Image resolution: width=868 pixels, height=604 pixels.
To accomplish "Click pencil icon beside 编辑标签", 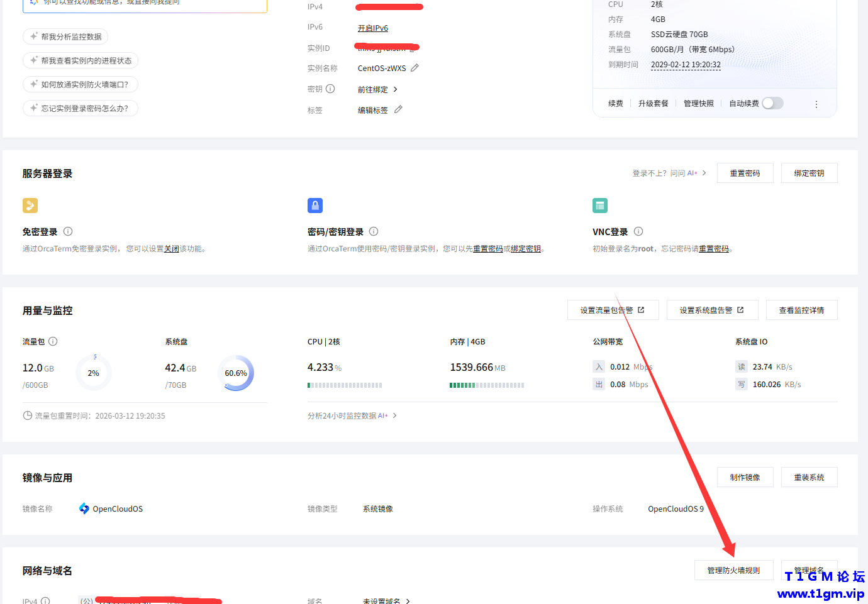I will pyautogui.click(x=398, y=109).
